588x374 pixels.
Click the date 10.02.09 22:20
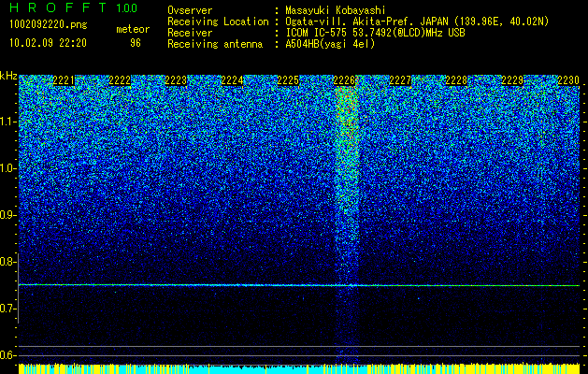pos(48,43)
